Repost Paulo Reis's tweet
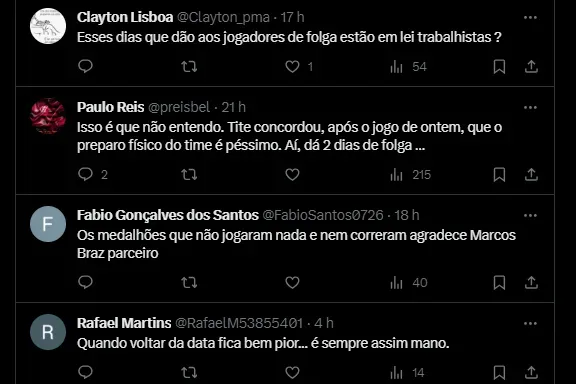This screenshot has width=576, height=384. [x=189, y=175]
